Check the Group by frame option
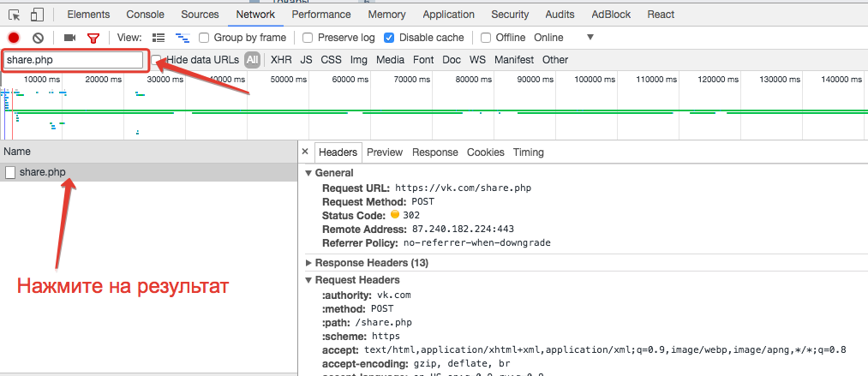Image resolution: width=868 pixels, height=376 pixels. coord(204,38)
